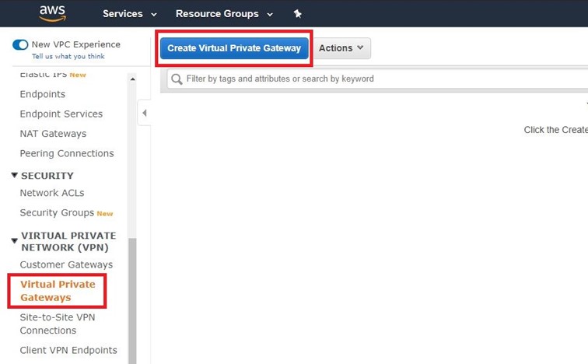Collapse the Virtual Private Network section
The height and width of the screenshot is (364, 588).
point(15,241)
